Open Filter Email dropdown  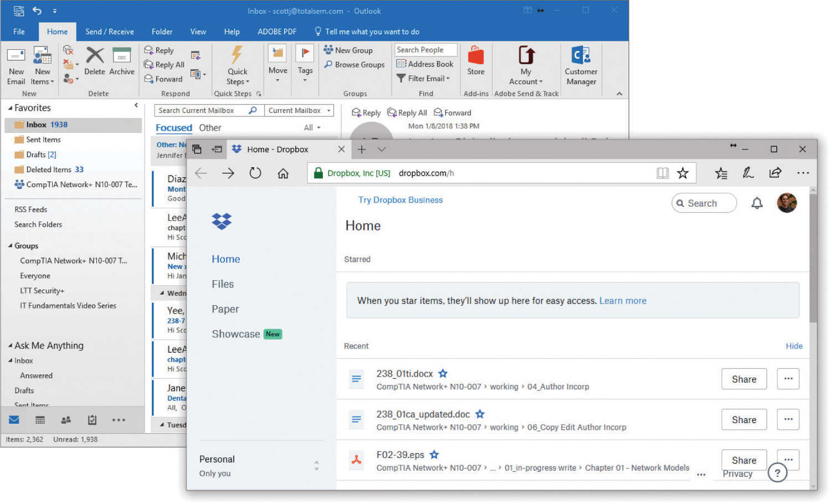[424, 79]
